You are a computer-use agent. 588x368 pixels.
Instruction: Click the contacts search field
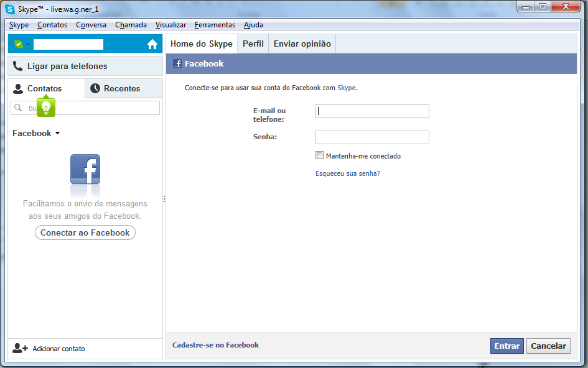[85, 108]
